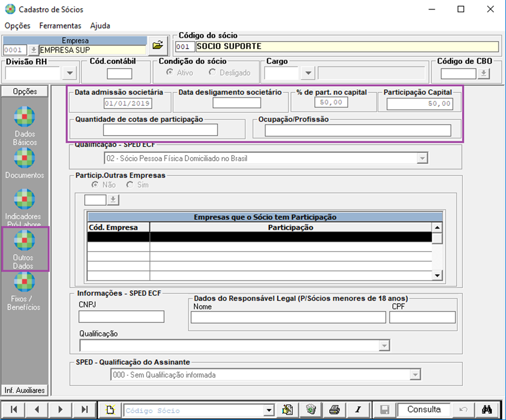This screenshot has width=506, height=420.
Task: Click Responsável Legal CPF field
Action: coord(422,317)
